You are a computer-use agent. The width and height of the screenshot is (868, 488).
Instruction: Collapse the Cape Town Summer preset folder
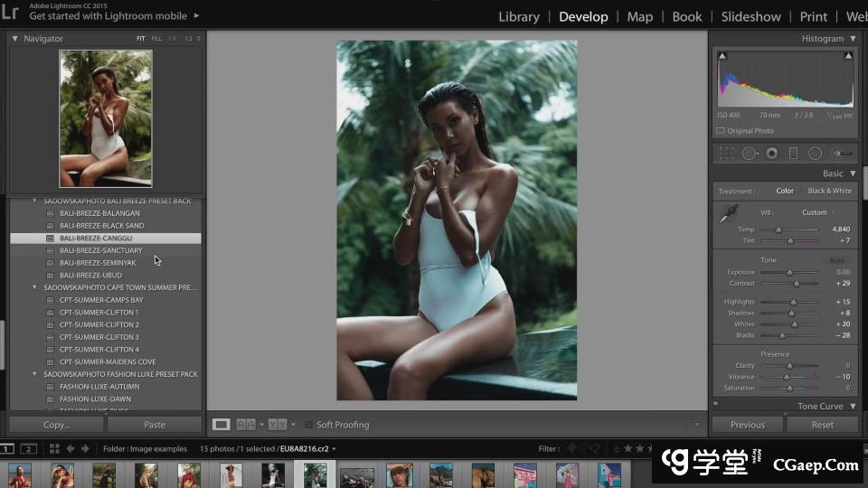point(35,287)
